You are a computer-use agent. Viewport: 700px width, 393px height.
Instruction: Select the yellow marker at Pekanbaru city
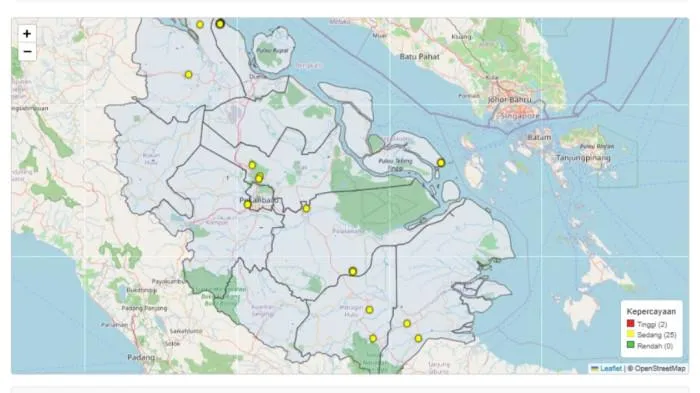[247, 205]
